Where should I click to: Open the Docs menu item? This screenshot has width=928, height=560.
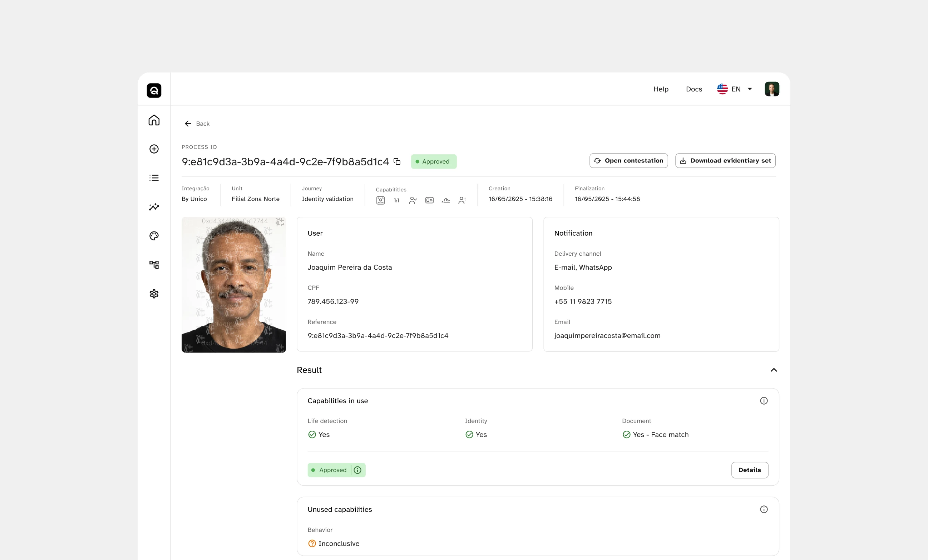[x=694, y=89]
